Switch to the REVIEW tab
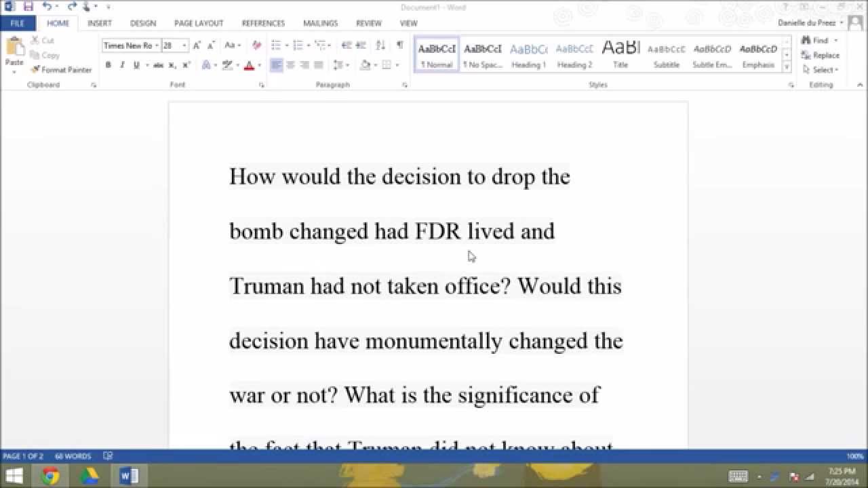868x488 pixels. click(369, 23)
